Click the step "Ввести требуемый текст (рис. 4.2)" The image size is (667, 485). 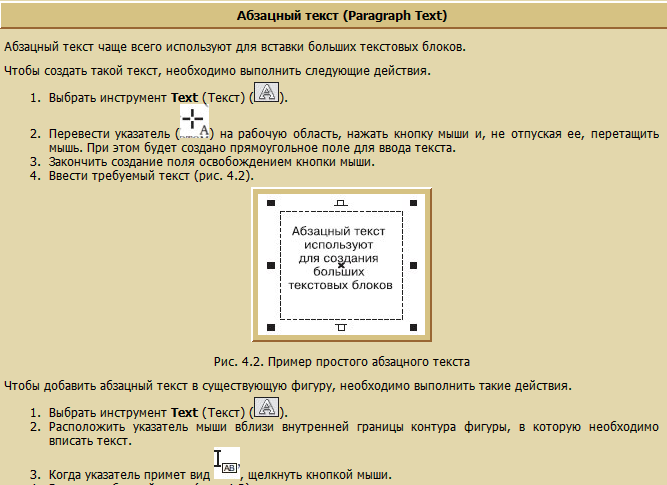151,175
